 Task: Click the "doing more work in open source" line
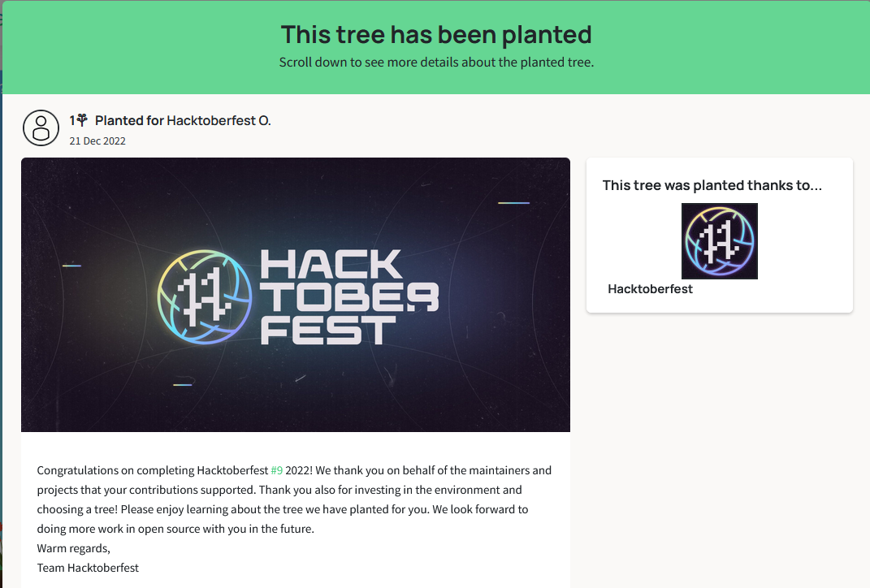pyautogui.click(x=122, y=529)
